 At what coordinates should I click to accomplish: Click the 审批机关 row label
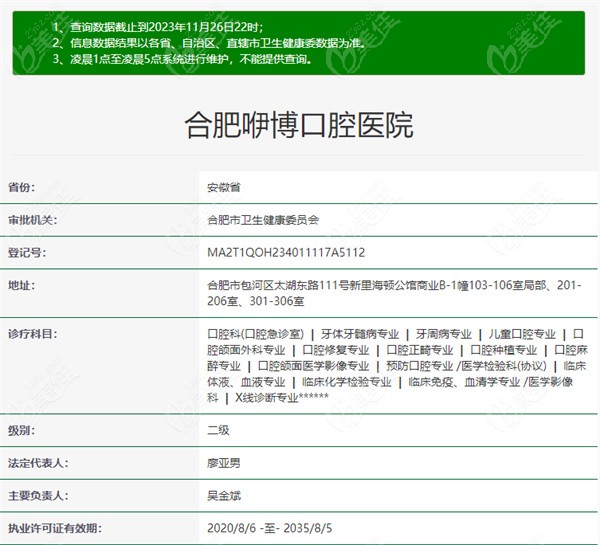(33, 219)
